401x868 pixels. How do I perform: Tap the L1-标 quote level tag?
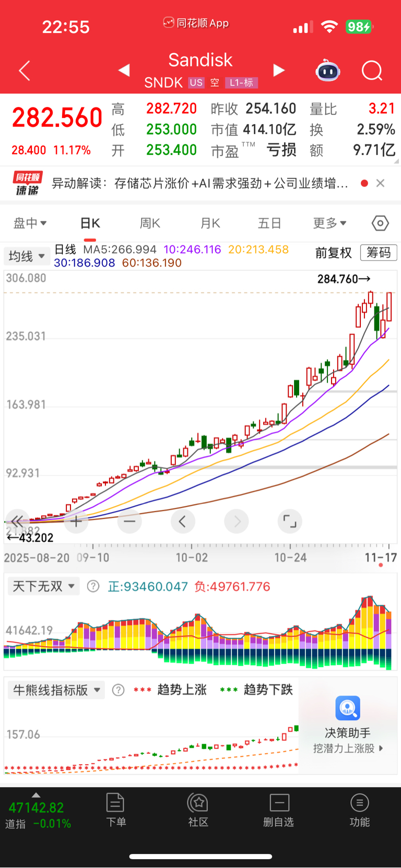241,82
